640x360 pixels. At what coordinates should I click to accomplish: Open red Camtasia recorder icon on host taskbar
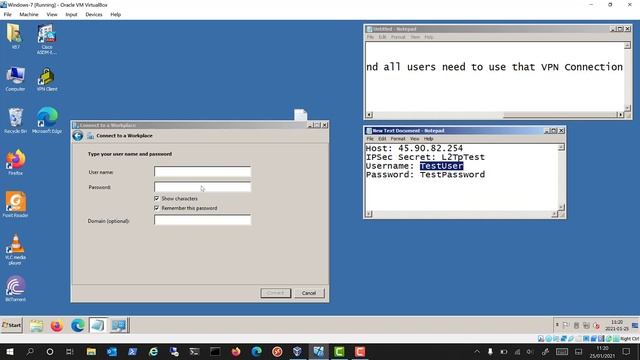tap(360, 351)
